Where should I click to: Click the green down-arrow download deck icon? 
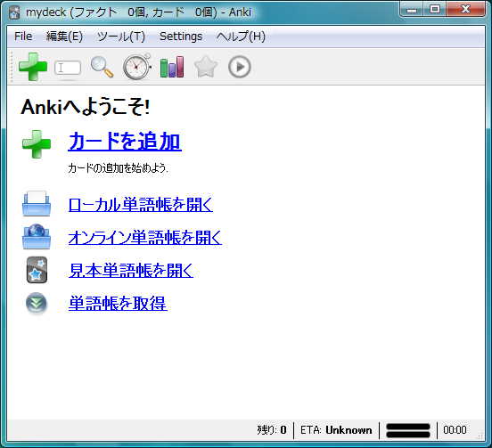pos(37,303)
